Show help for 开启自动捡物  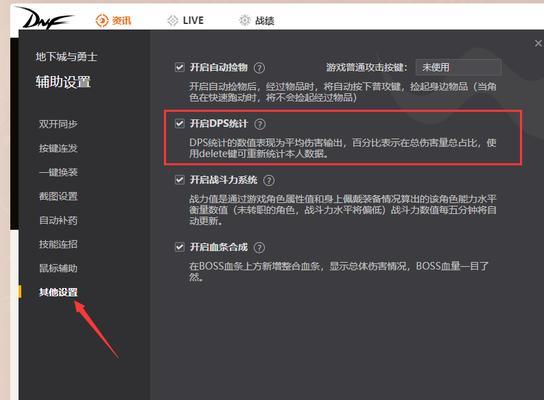click(x=259, y=68)
